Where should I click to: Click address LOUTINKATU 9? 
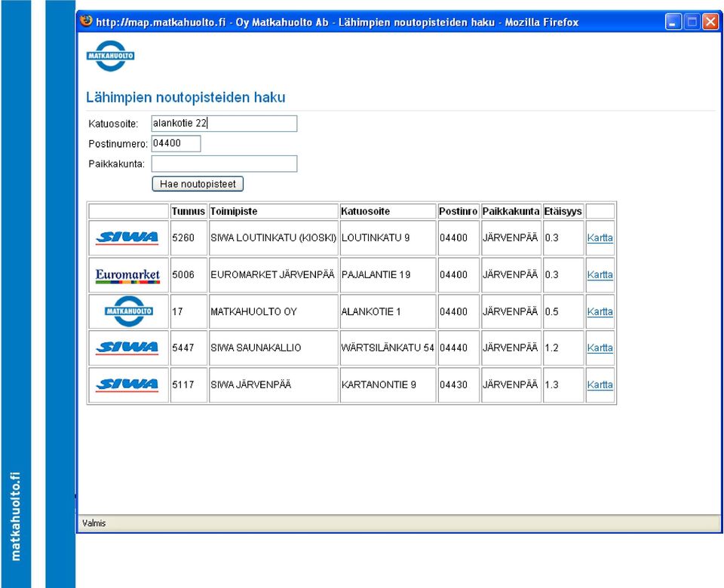click(376, 237)
